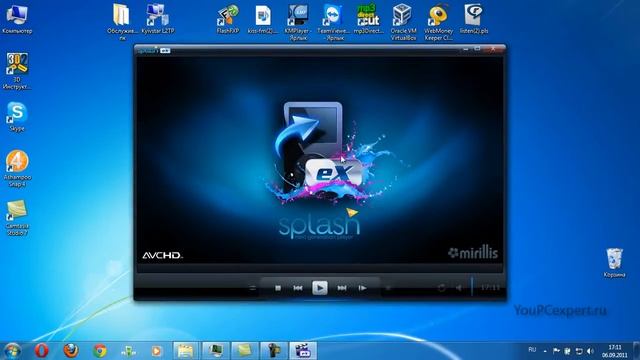This screenshot has width=640, height=360.
Task: Launch Kyivstar L2TP connection shortcut
Action: (158, 18)
